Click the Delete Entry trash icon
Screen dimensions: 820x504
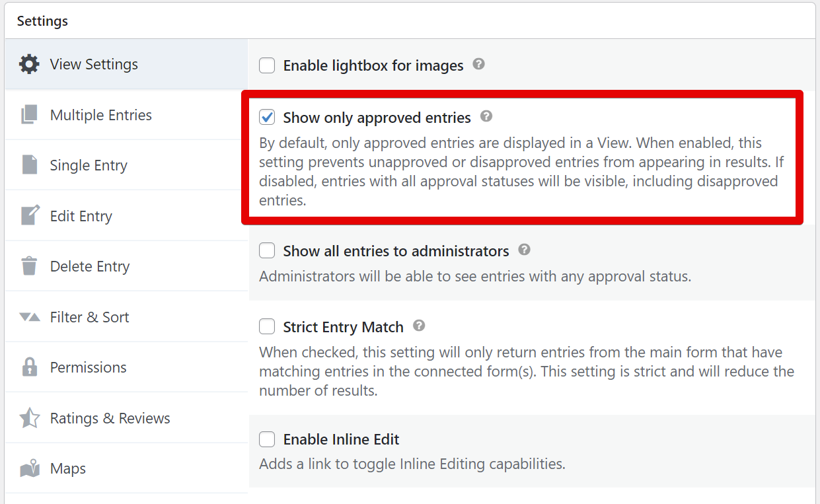tap(29, 266)
